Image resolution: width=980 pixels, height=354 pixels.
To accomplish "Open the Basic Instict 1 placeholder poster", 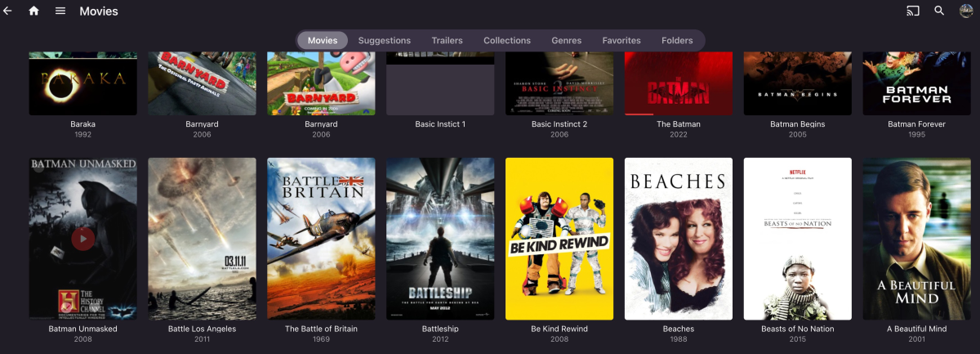I will [440, 83].
